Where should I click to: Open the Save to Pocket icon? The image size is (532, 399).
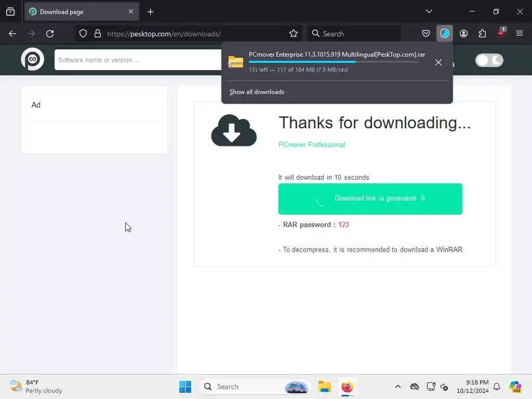426,33
